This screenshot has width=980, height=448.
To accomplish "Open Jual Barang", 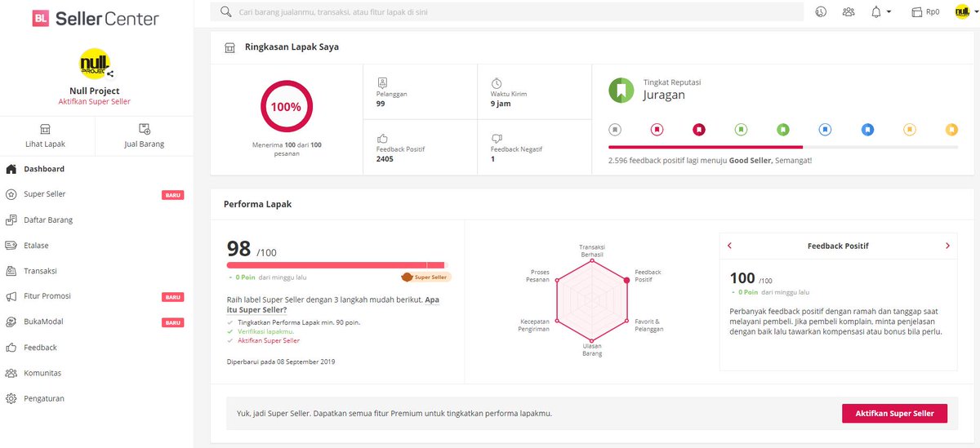I will [x=144, y=135].
